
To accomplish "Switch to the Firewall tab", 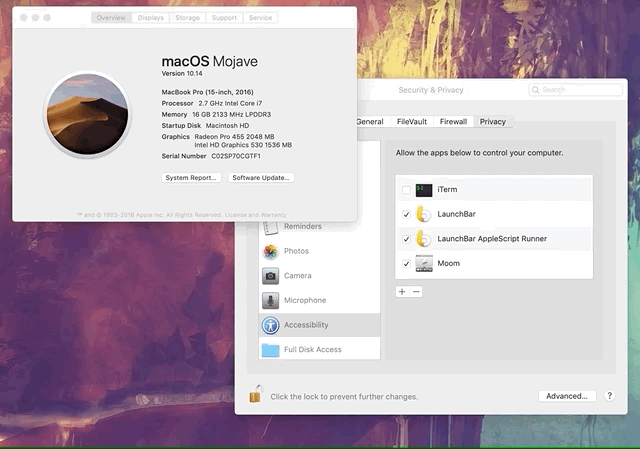I will pyautogui.click(x=453, y=122).
